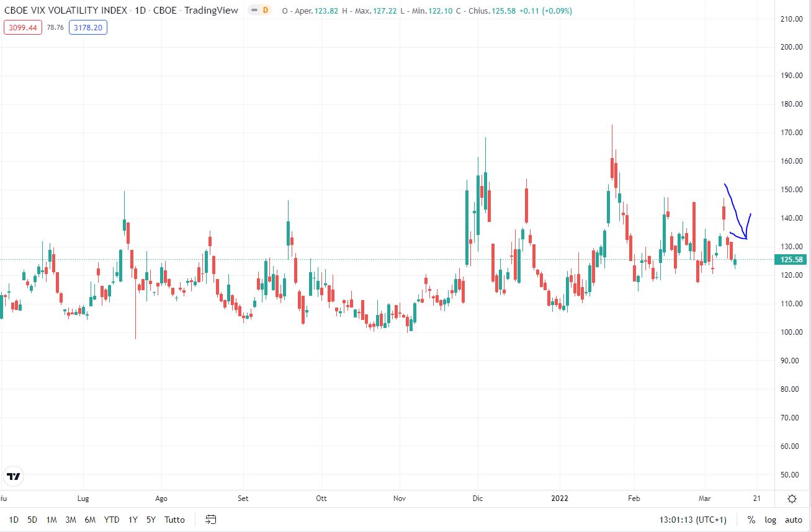The width and height of the screenshot is (811, 532).
Task: Click the red sell price 3099.44
Action: coord(23,27)
